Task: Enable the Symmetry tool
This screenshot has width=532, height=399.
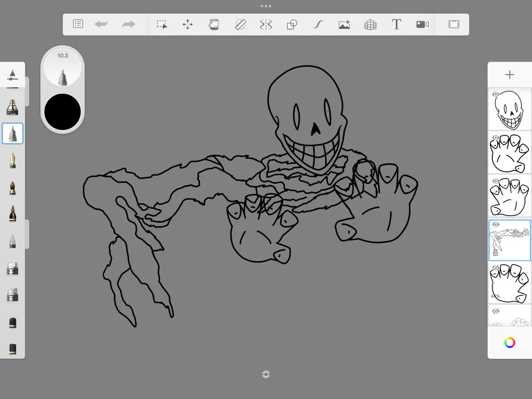Action: 266,24
